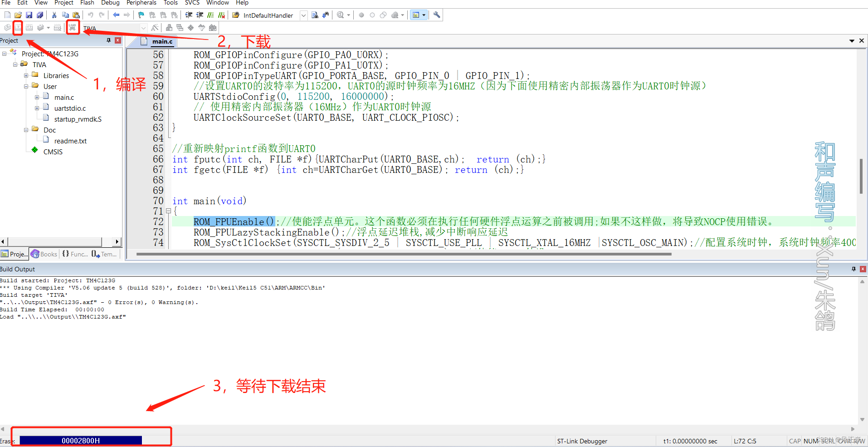Click the Copy icon
The image size is (868, 447).
[65, 15]
